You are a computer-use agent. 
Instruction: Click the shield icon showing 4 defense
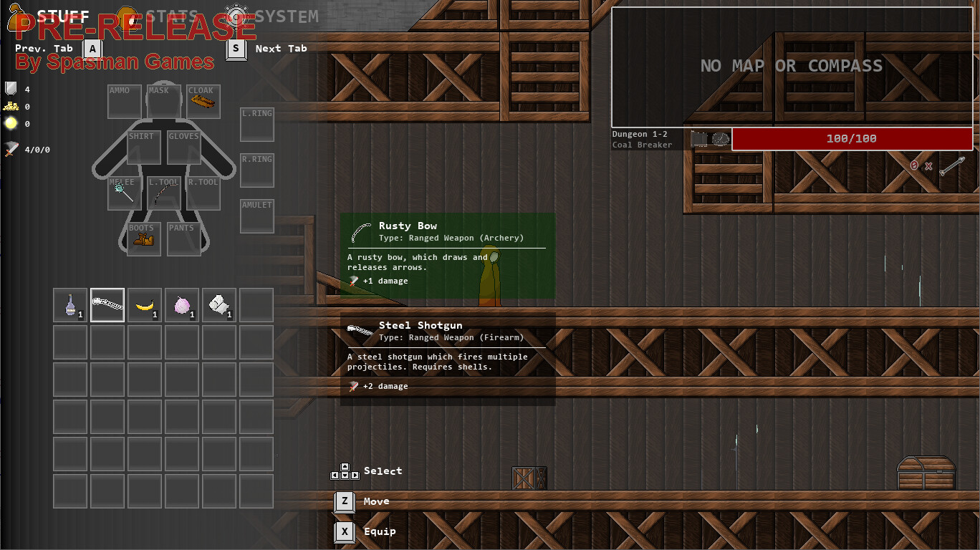coord(9,89)
